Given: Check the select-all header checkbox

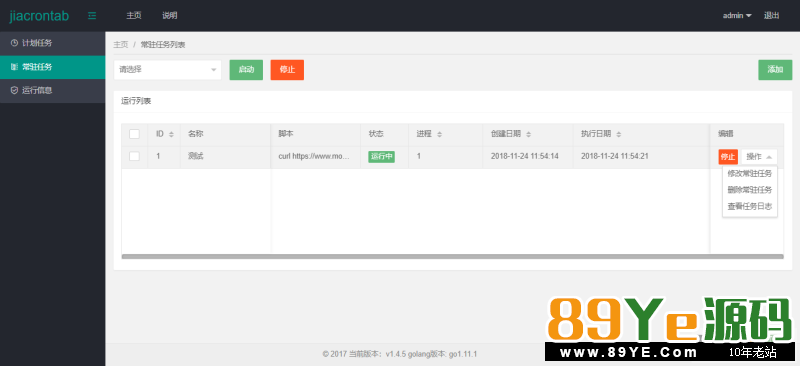Looking at the screenshot, I should 135,134.
